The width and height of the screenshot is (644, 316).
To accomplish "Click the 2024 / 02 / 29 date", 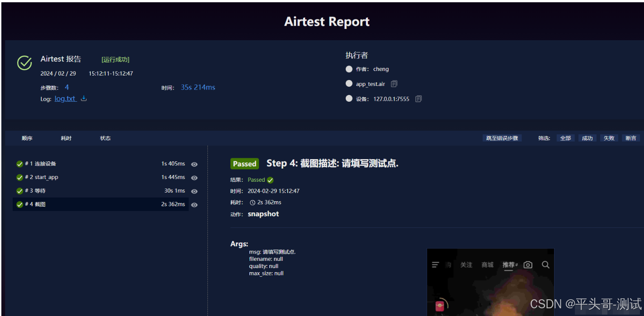I will point(58,73).
